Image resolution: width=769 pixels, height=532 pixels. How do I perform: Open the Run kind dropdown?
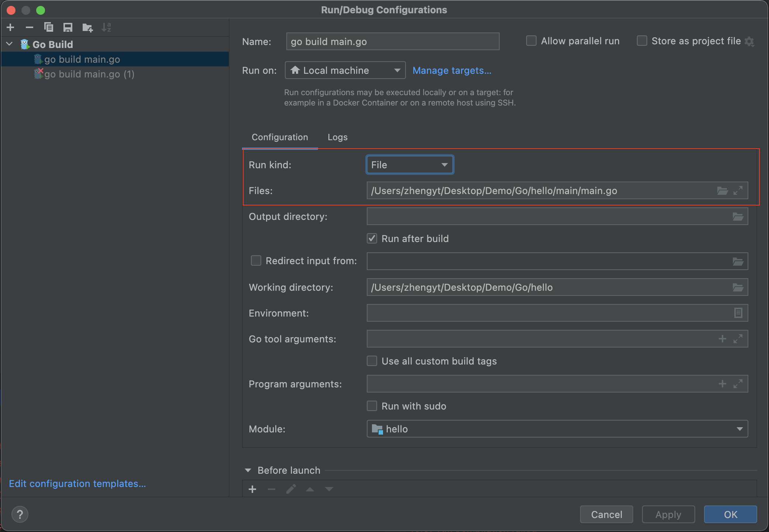click(x=410, y=165)
